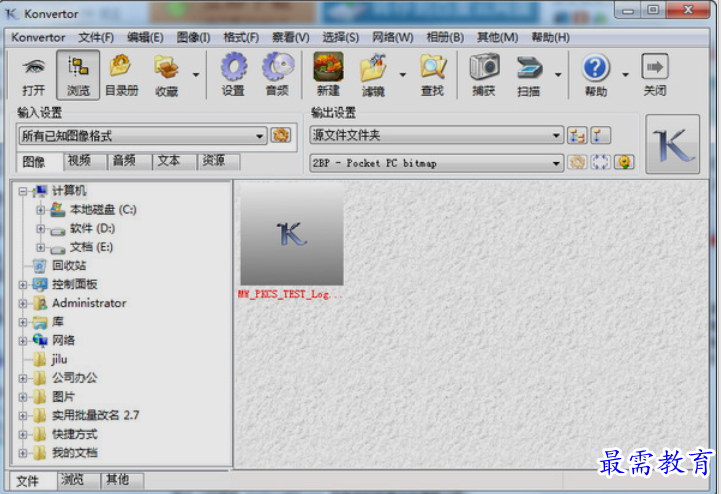The width and height of the screenshot is (721, 494).
Task: Open the 察看(V) menu
Action: [x=291, y=37]
